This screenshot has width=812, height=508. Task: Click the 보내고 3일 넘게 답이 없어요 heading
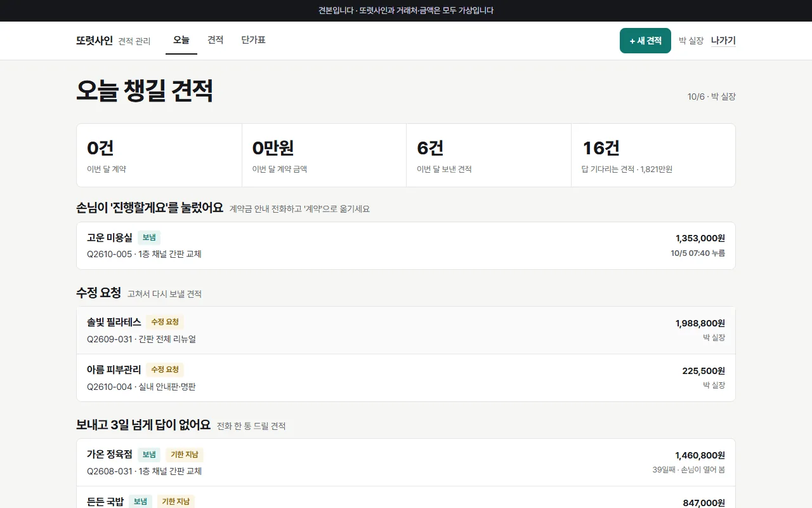(x=143, y=425)
